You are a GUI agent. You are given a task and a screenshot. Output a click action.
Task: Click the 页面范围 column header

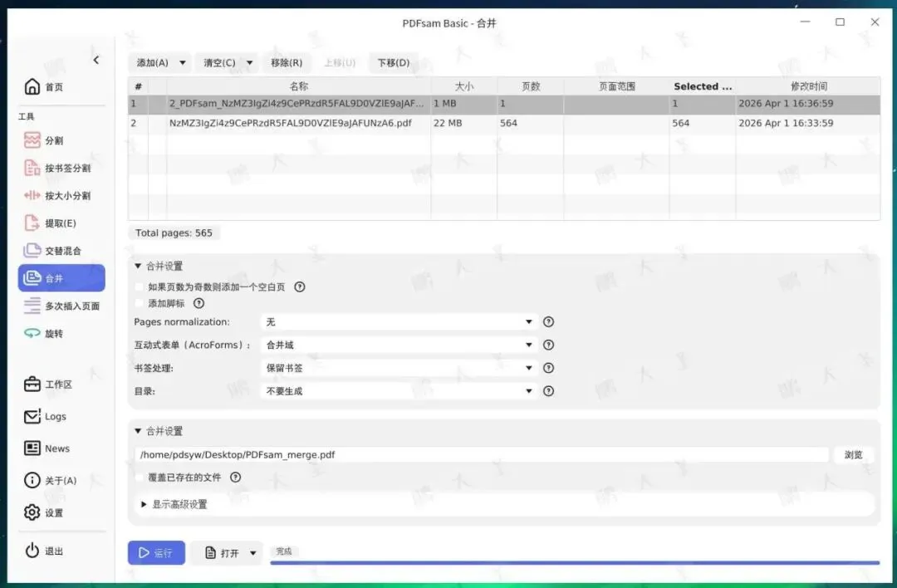pyautogui.click(x=616, y=86)
